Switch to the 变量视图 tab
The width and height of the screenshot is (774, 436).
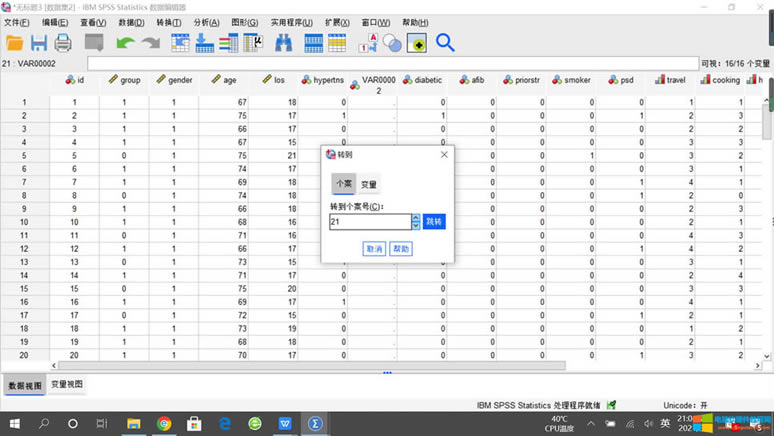[x=67, y=385]
